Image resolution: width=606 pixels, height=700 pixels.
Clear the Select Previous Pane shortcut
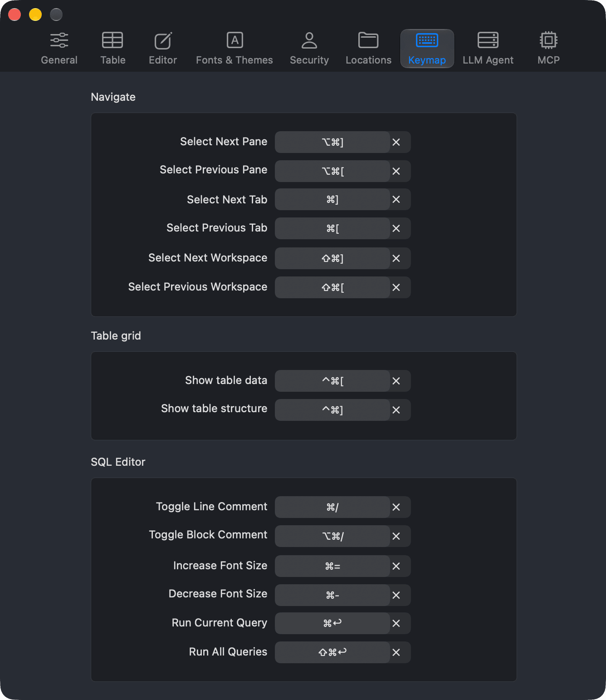[396, 171]
